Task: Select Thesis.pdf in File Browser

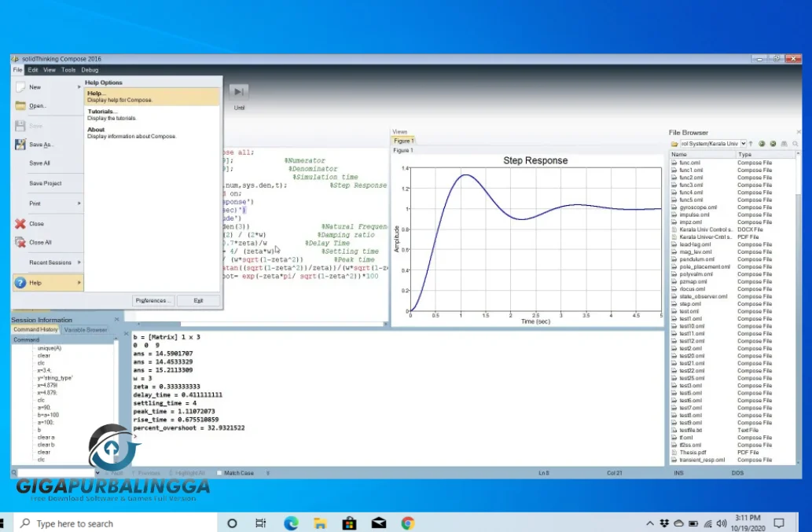Action: coord(693,453)
